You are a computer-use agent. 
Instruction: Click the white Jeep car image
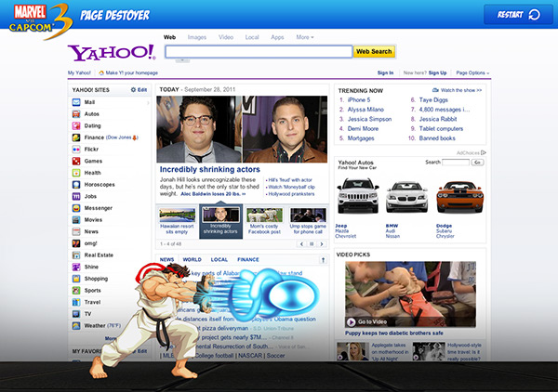(x=358, y=195)
